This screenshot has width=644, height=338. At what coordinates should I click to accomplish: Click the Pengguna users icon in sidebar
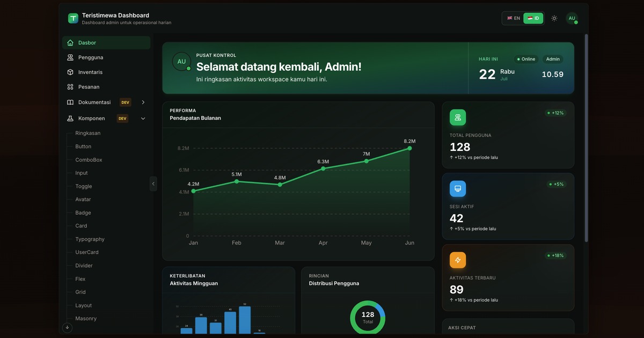pyautogui.click(x=70, y=57)
